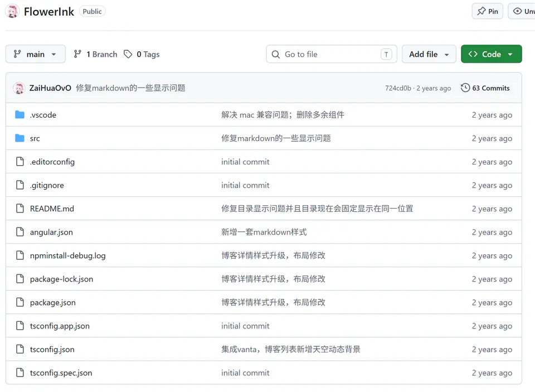Click the tag icon beside 0 Tags
The image size is (535, 392).
point(128,54)
